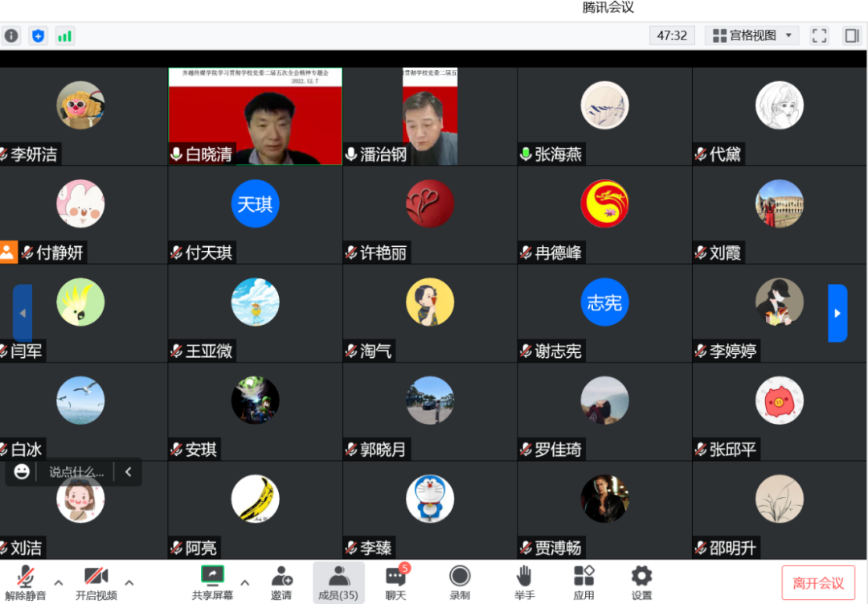868x604 pixels.
Task: Click the blue 志宪 avatar
Action: pyautogui.click(x=604, y=302)
